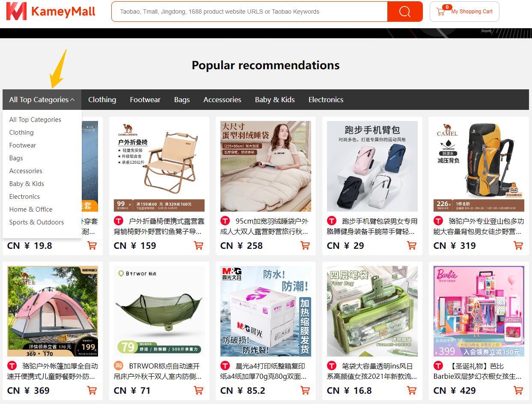Switch to the Electronics tab
The height and width of the screenshot is (404, 532).
(x=326, y=100)
